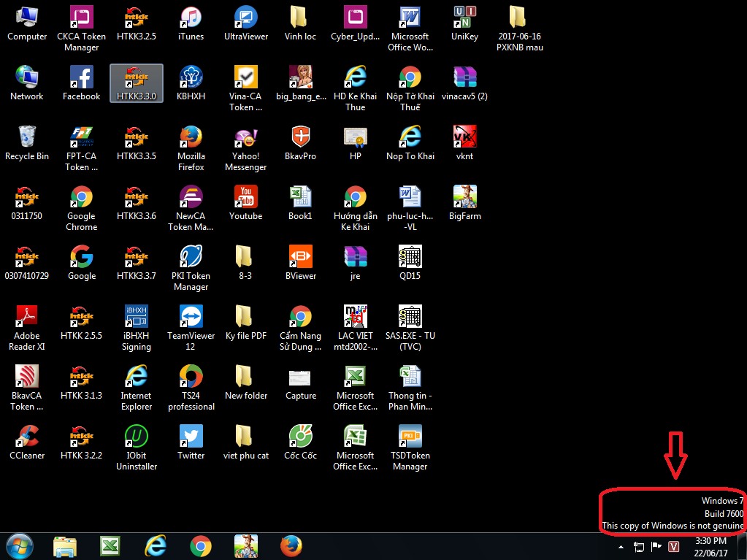747x560 pixels.
Task: Select the HTKK3.2.5 shortcut
Action: tap(137, 23)
